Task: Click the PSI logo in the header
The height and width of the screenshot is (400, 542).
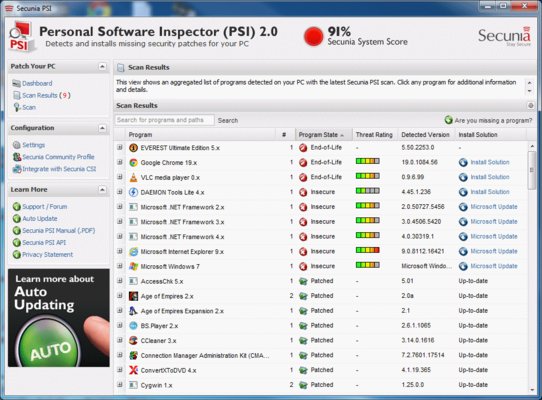Action: tap(21, 37)
